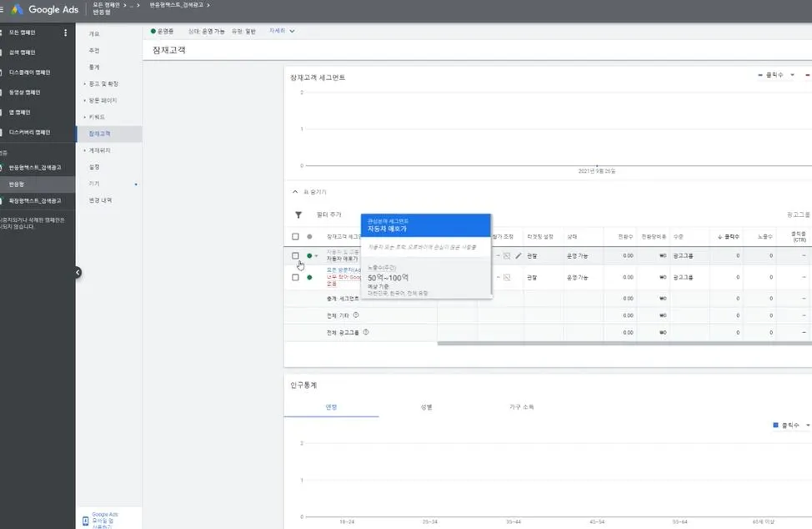Screen dimensions: 812x529
Task: Check the 자동차 애호가 row checkbox
Action: (x=295, y=256)
